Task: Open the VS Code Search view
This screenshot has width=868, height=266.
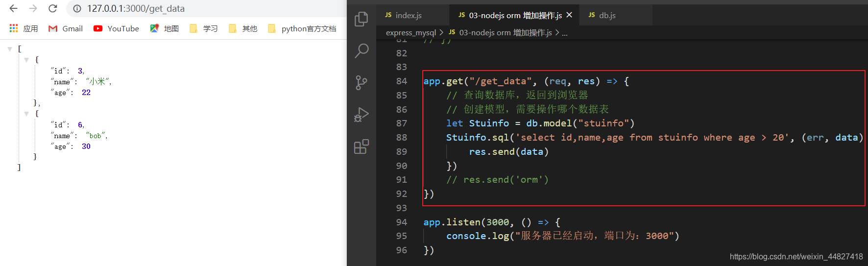Action: pos(362,50)
